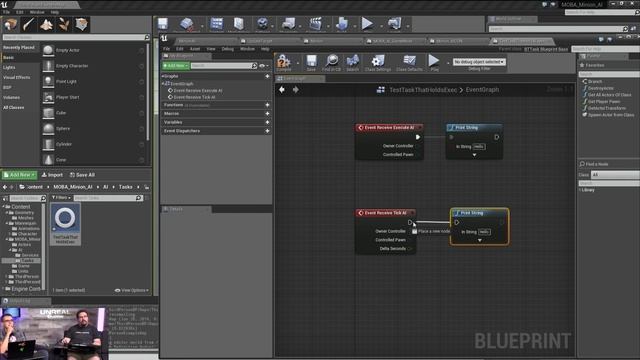The width and height of the screenshot is (640, 360).
Task: Open View Options in content browser
Action: tap(132, 290)
